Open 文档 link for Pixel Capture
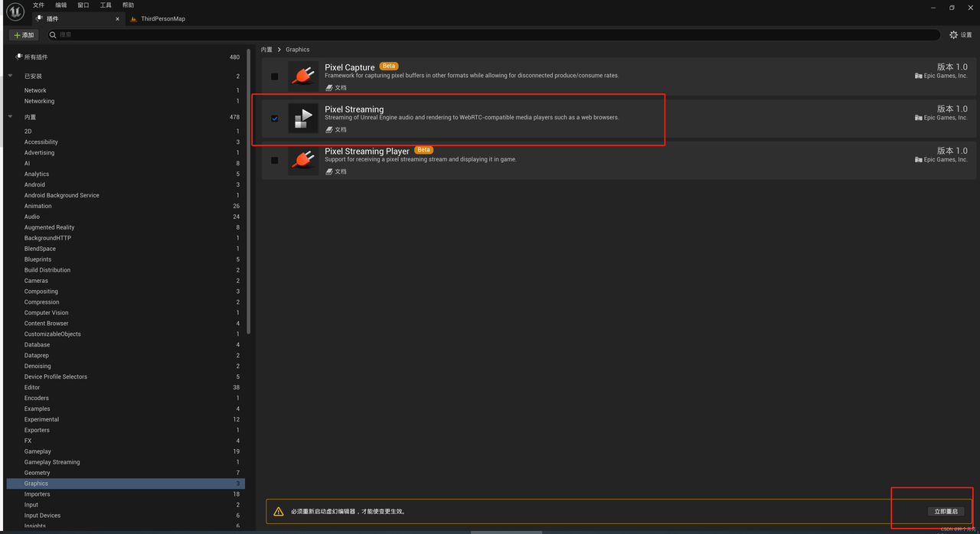 [x=336, y=87]
